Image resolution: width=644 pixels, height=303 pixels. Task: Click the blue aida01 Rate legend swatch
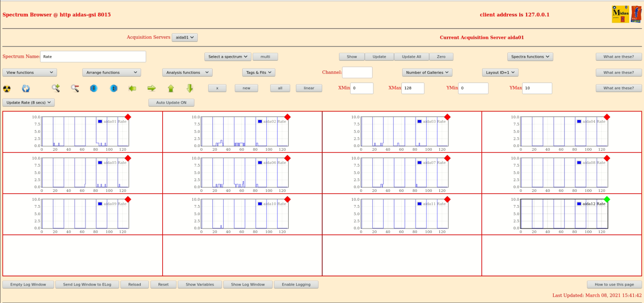point(100,121)
